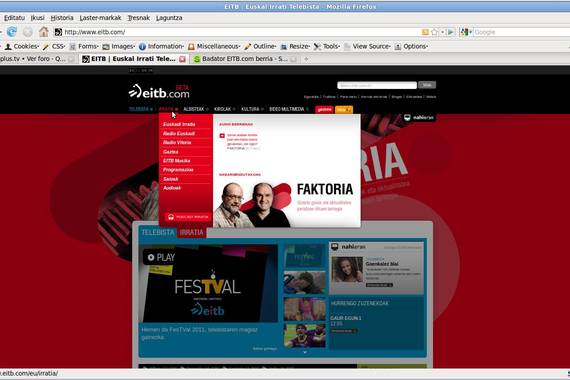Open the Cookies developer toolbar menu
This screenshot has width=570, height=380.
pos(22,46)
